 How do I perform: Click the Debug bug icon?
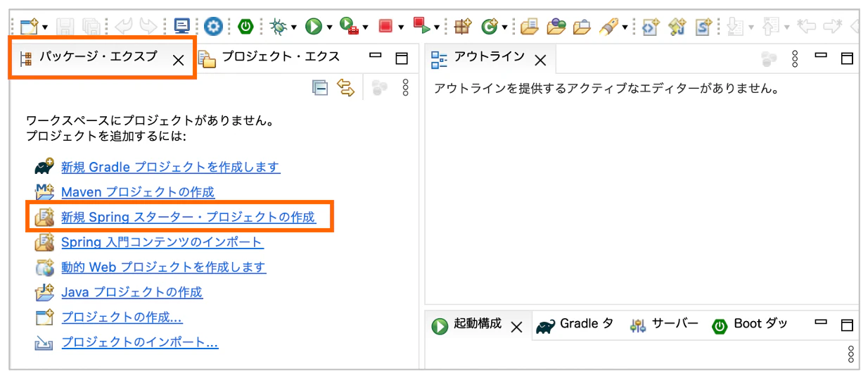[279, 27]
